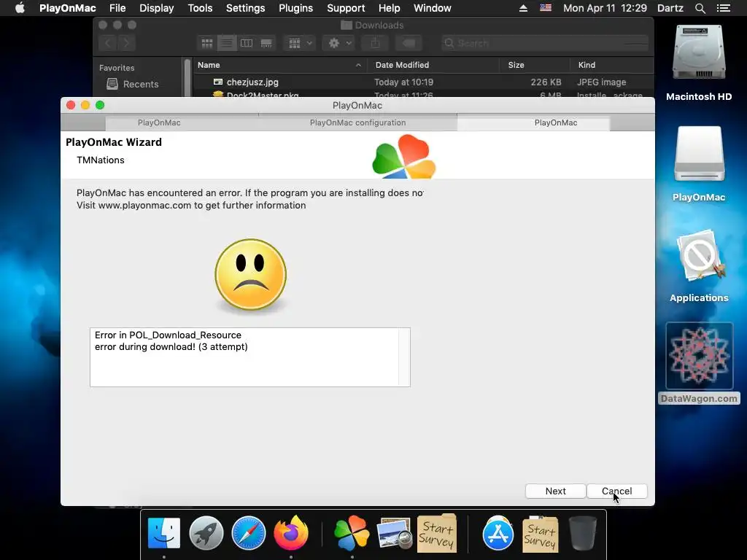Click the Finder edit tags button
747x560 pixels.
tap(409, 43)
